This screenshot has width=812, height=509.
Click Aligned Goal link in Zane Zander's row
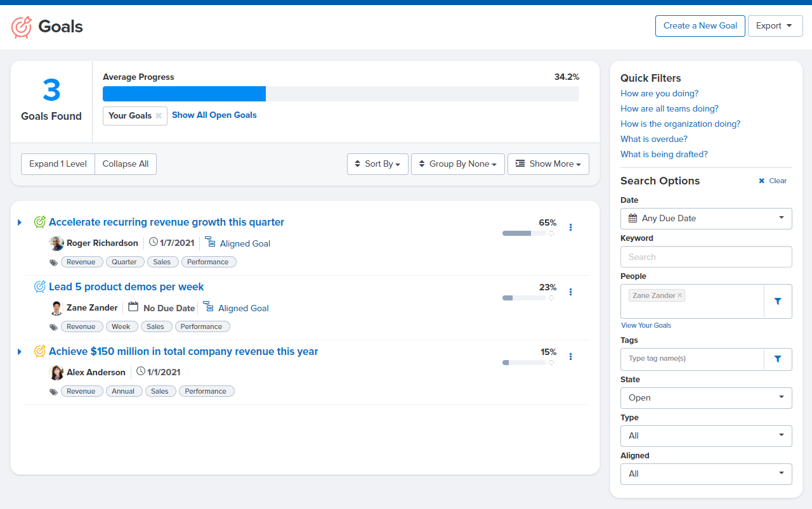244,309
